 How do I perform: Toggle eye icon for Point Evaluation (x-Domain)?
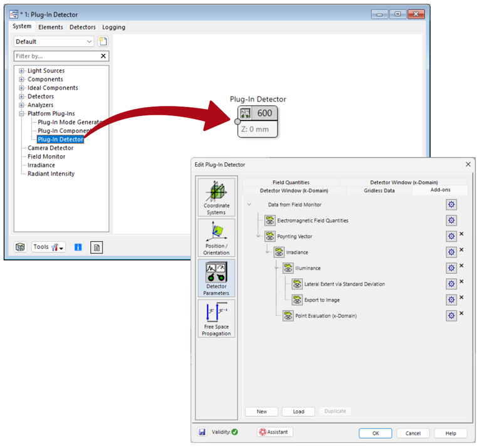tap(288, 316)
